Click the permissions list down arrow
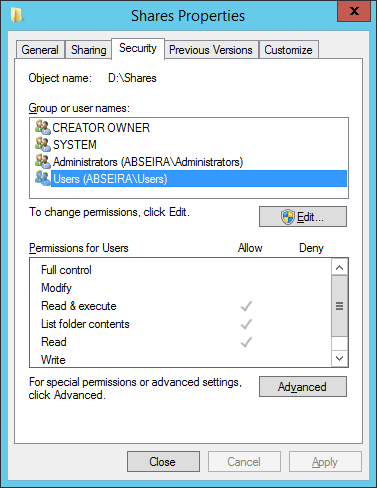The height and width of the screenshot is (488, 377). (x=340, y=358)
